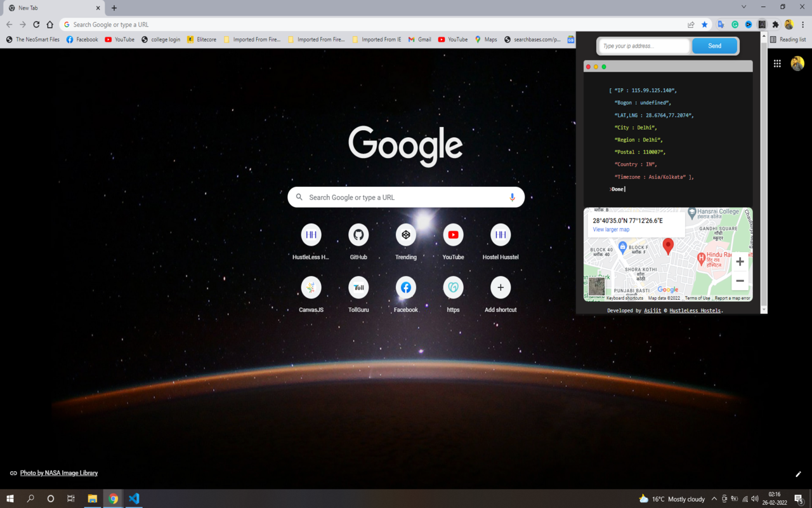This screenshot has width=812, height=508.
Task: Open the Reading list panel
Action: (x=788, y=39)
